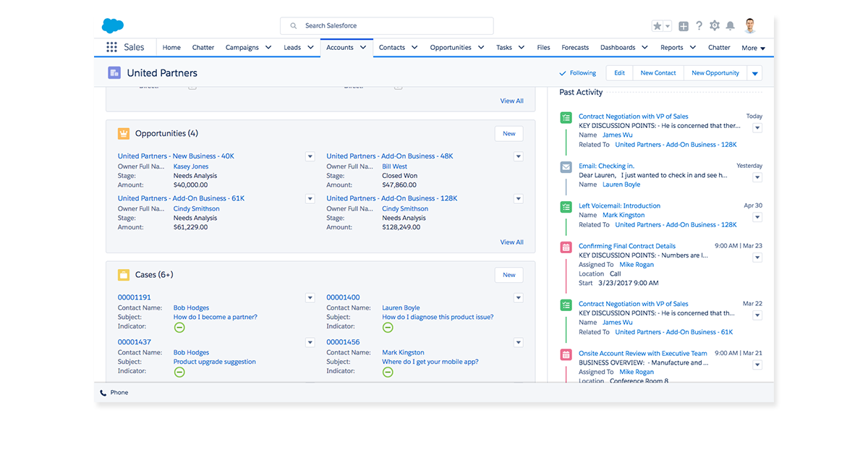Toggle the Following status for this account
The image size is (868, 463).
coord(577,73)
